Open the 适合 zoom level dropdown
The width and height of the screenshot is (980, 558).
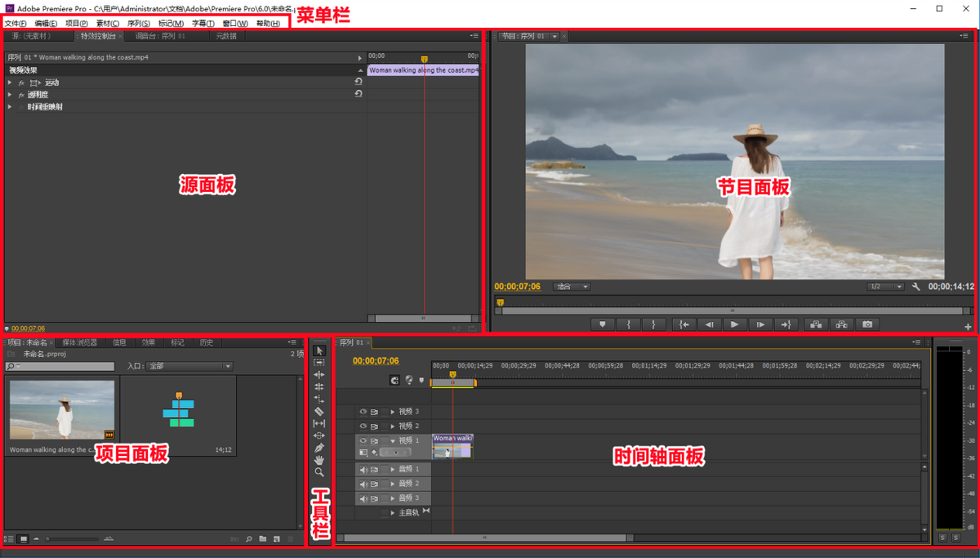point(572,287)
